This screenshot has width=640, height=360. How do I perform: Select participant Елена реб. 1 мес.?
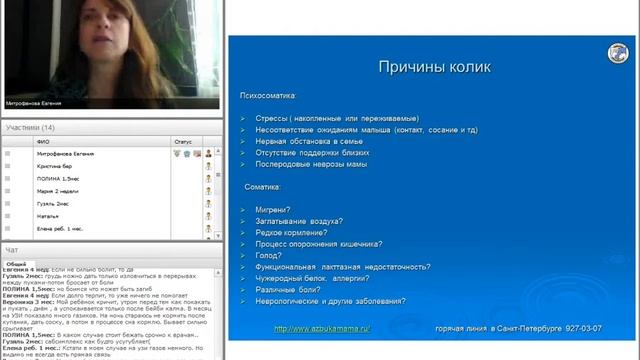pyautogui.click(x=60, y=229)
